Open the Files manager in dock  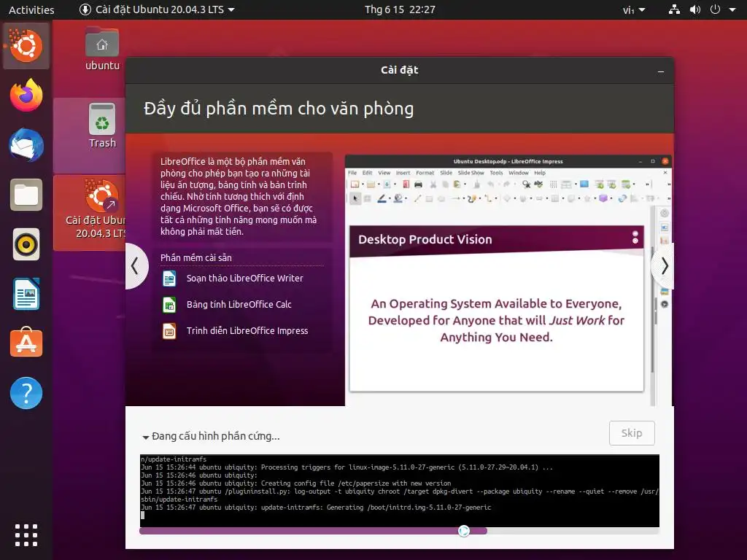pyautogui.click(x=26, y=195)
